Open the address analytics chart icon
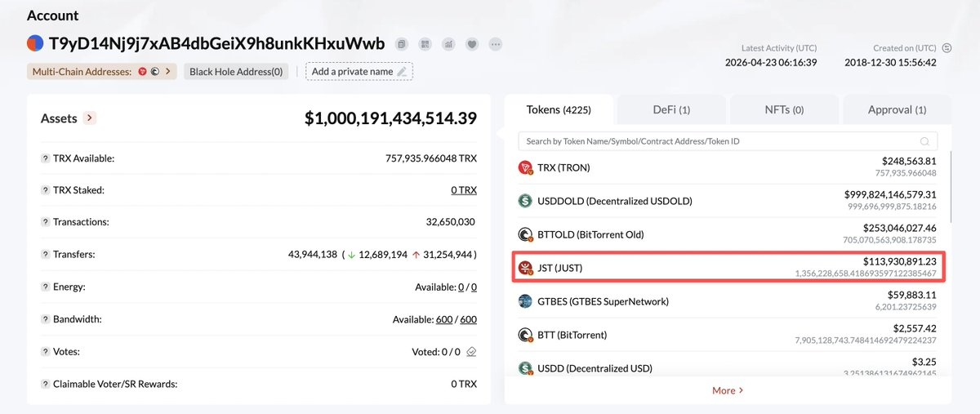Image resolution: width=980 pixels, height=414 pixels. tap(448, 44)
